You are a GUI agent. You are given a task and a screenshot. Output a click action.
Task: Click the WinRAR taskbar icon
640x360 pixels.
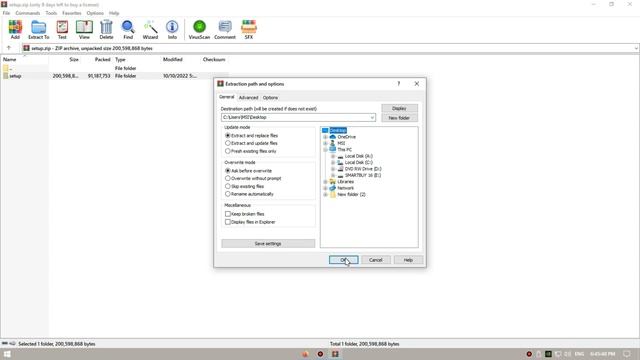click(x=335, y=354)
